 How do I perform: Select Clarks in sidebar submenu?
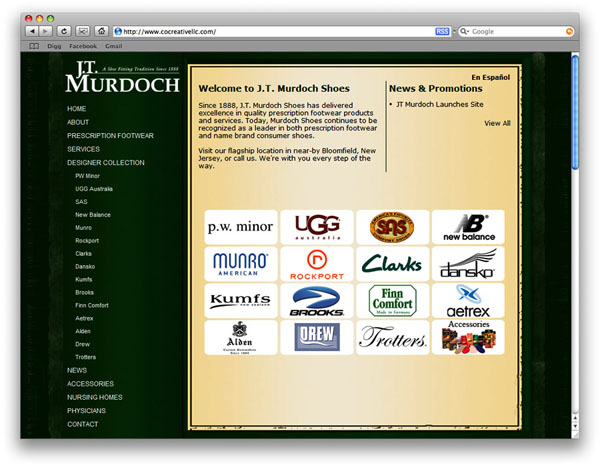tap(83, 253)
